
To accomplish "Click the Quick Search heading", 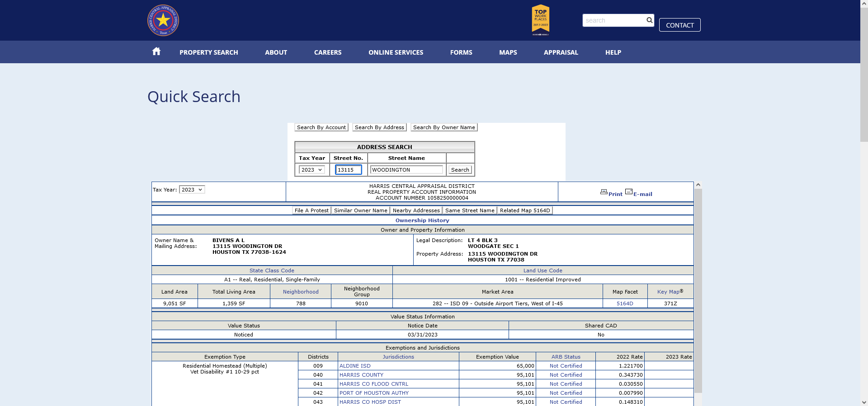I will coord(194,97).
